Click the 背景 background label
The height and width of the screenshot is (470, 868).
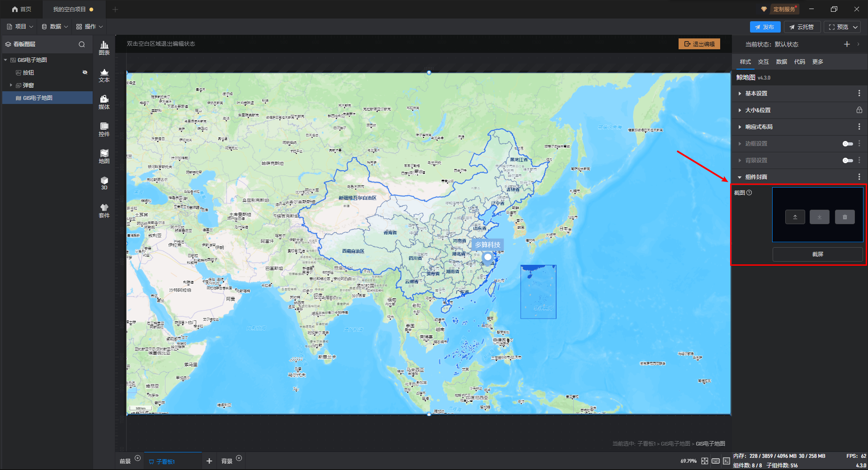(x=227, y=461)
